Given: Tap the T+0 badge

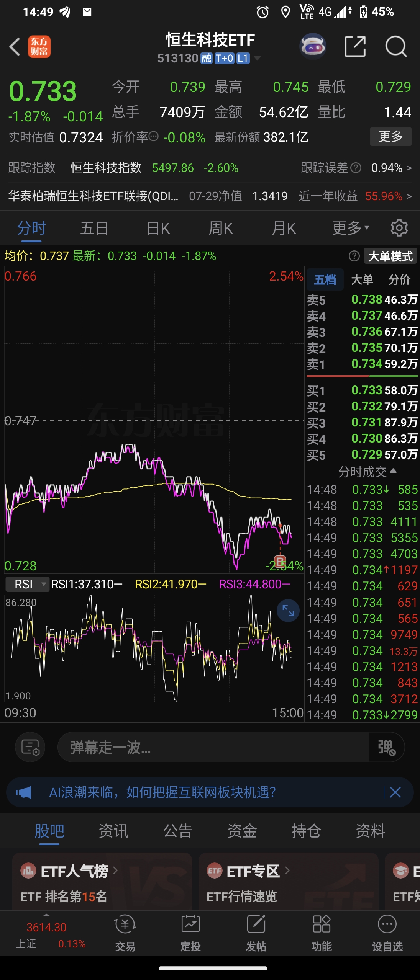Looking at the screenshot, I should [224, 58].
